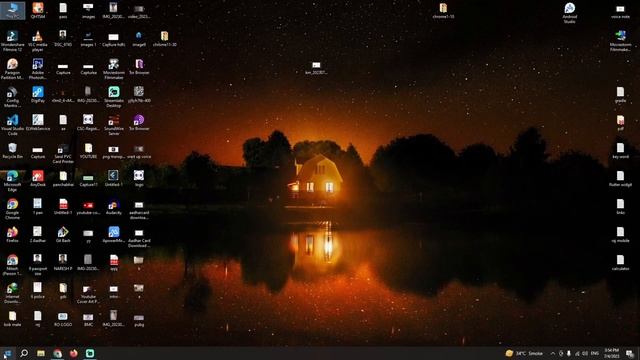Select the calculator text file icon
The width and height of the screenshot is (640, 360).
620,262
